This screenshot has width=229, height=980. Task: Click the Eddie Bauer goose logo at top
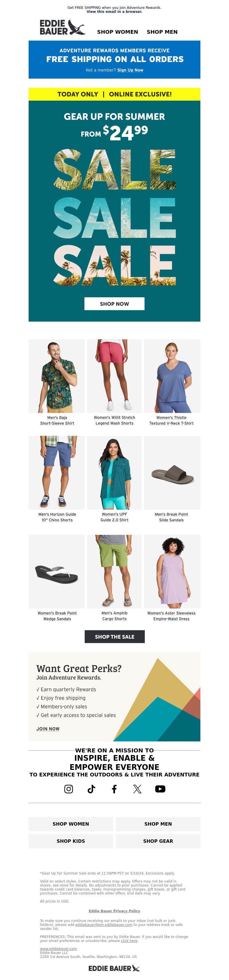click(x=62, y=27)
